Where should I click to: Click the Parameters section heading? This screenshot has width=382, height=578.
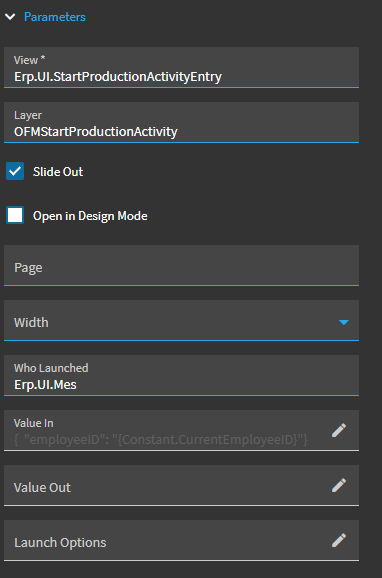55,17
